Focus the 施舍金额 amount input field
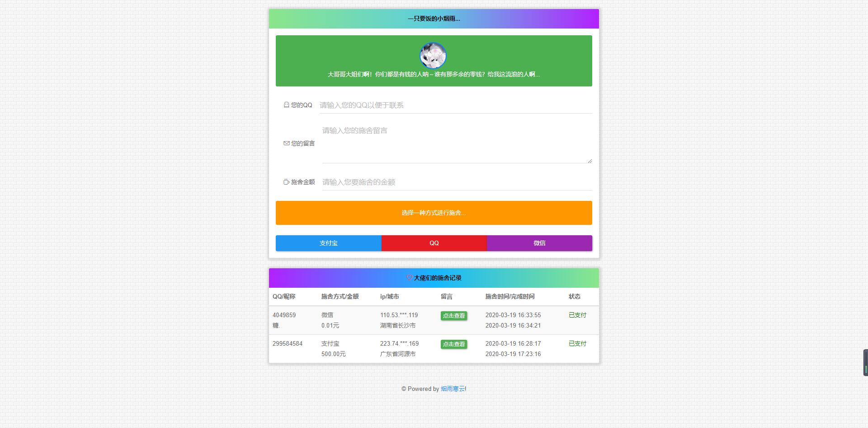 (457, 182)
